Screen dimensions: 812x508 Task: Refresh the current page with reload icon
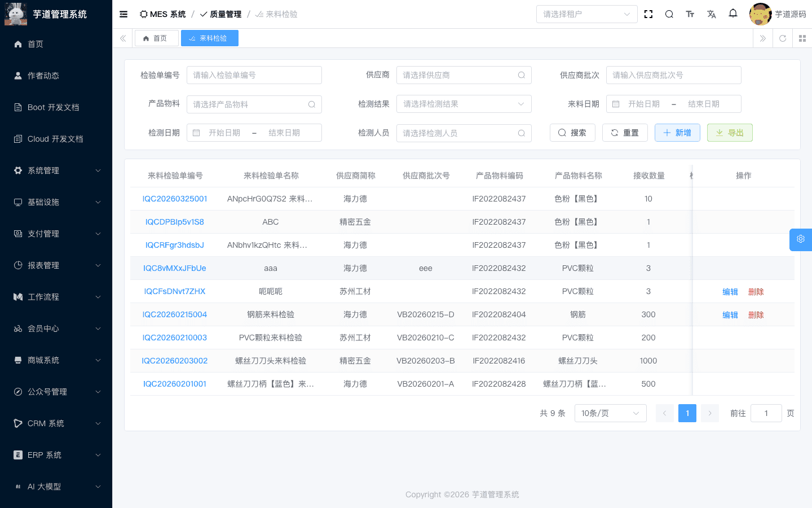pyautogui.click(x=782, y=38)
